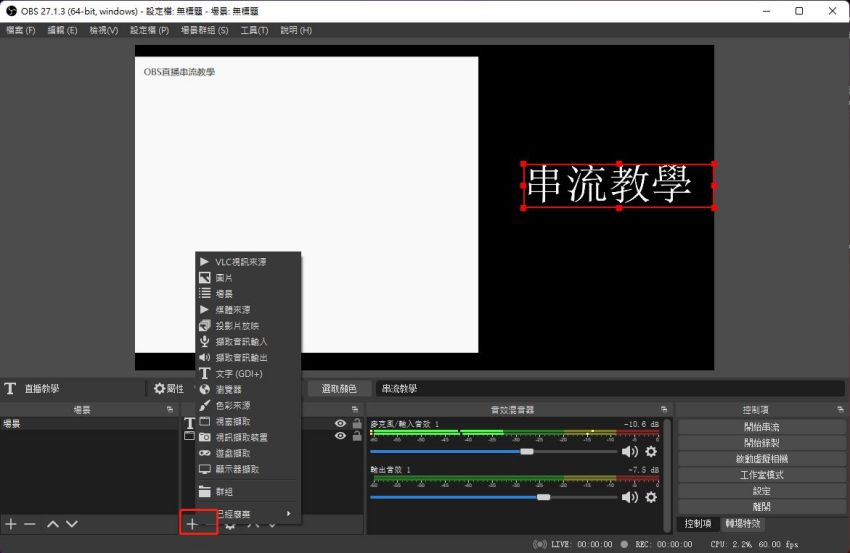Pop out the 音效混音器 mixer dock
The height and width of the screenshot is (553, 850).
(664, 409)
